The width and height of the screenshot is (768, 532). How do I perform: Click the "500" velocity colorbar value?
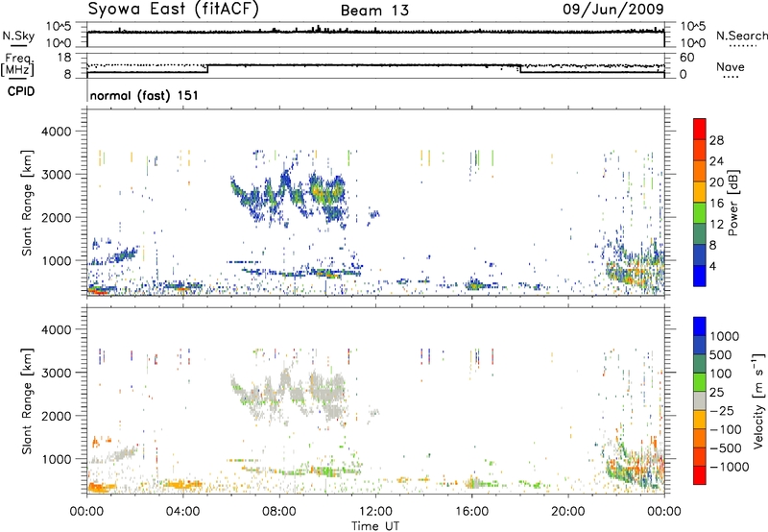[x=721, y=354]
